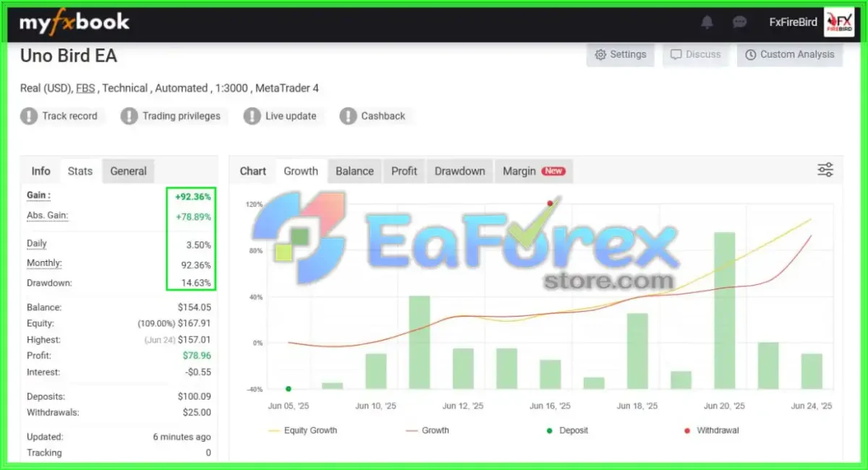
Task: Click the Daily label
Action: 37,244
